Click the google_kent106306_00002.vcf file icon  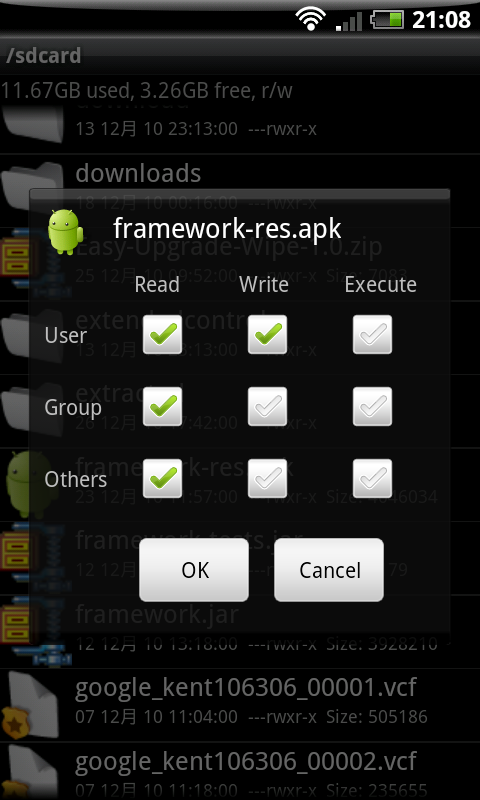pos(31,772)
